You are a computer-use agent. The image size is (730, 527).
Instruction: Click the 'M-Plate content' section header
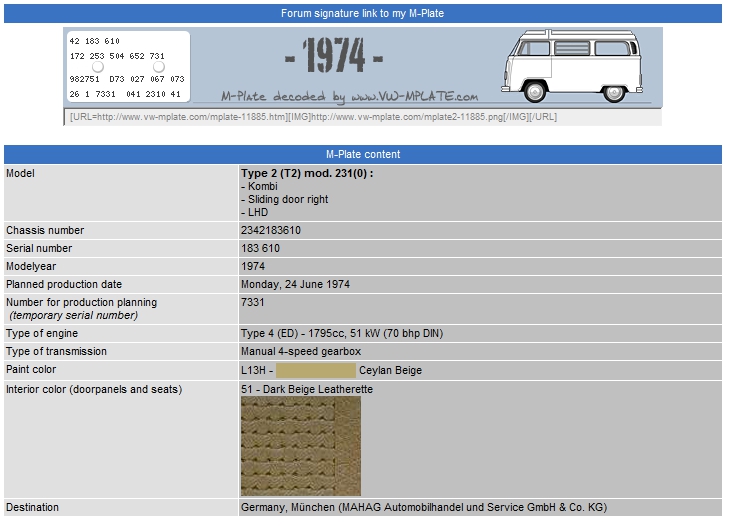click(362, 155)
